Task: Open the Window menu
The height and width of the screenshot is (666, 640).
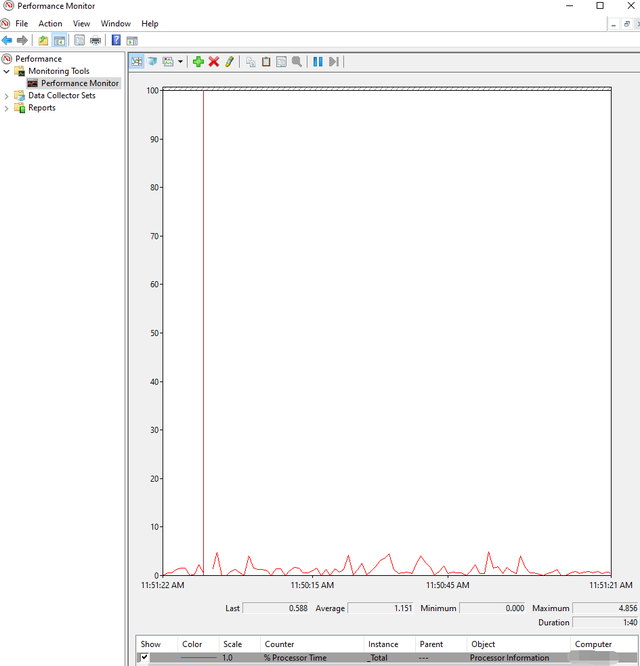Action: [116, 24]
